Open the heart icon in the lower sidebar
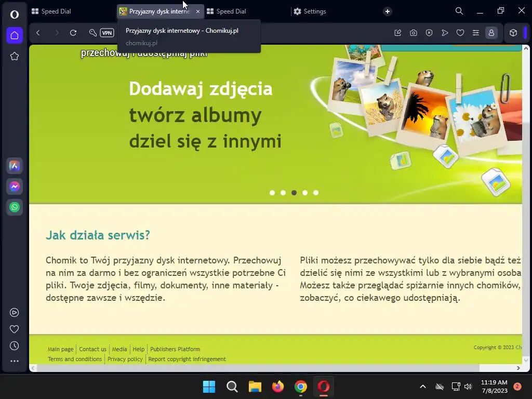Viewport: 532px width, 399px height. pyautogui.click(x=14, y=329)
